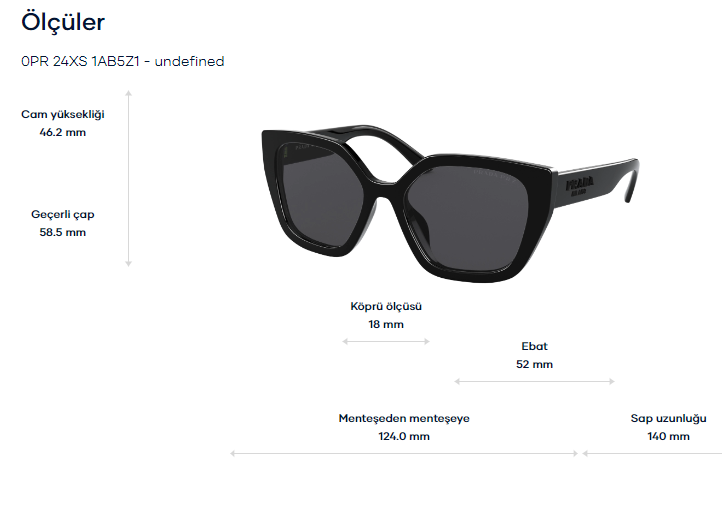Click the 46.2 mm lens height value

[63, 132]
